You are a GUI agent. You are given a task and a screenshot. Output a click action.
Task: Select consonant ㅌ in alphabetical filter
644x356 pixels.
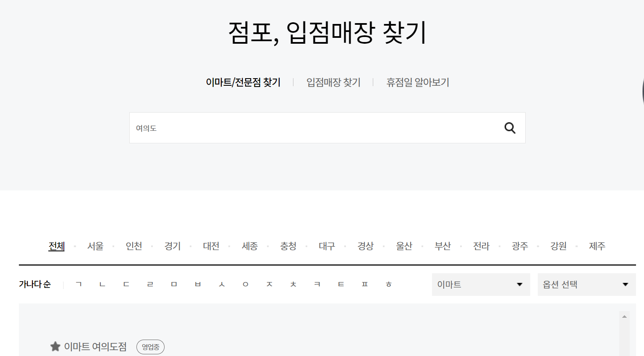[x=341, y=284]
